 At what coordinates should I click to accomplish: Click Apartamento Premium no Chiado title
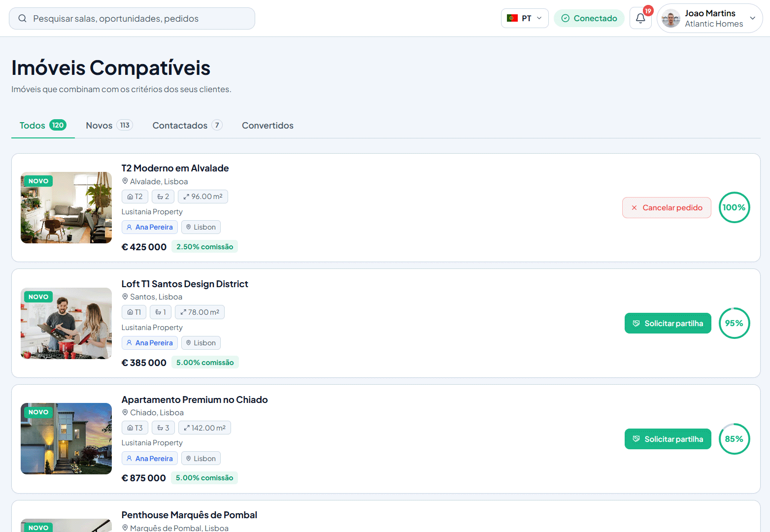click(195, 399)
